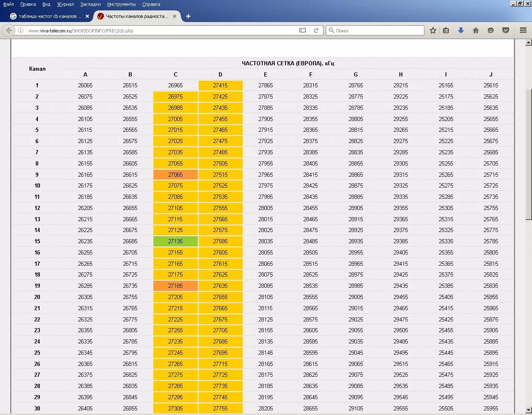Click cell 28315 in column F
This screenshot has width=532, height=415.
[x=310, y=85]
